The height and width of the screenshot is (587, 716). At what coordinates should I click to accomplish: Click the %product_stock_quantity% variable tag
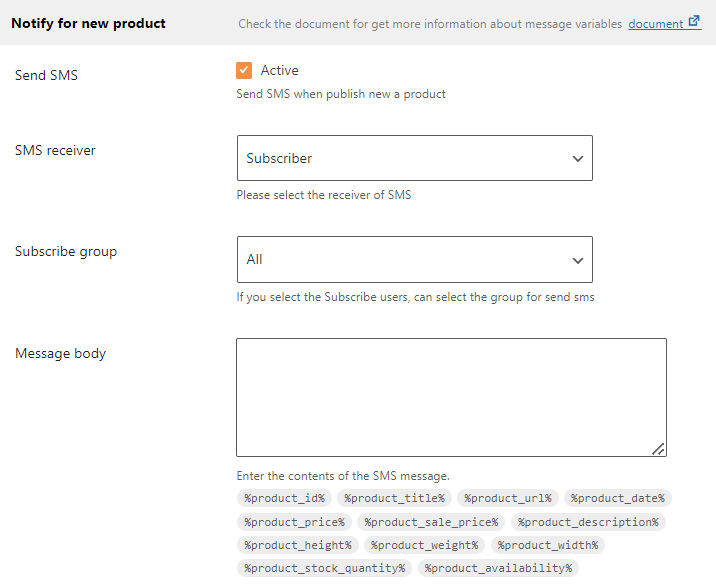click(x=325, y=568)
